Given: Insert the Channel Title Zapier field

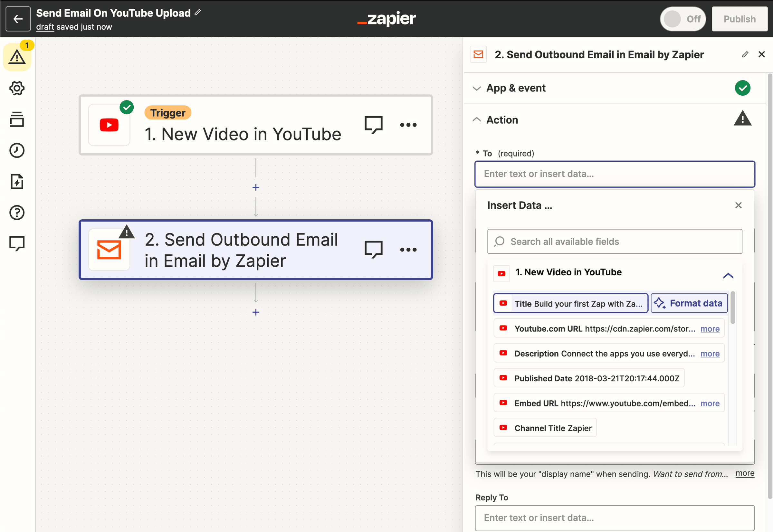Looking at the screenshot, I should click(545, 428).
